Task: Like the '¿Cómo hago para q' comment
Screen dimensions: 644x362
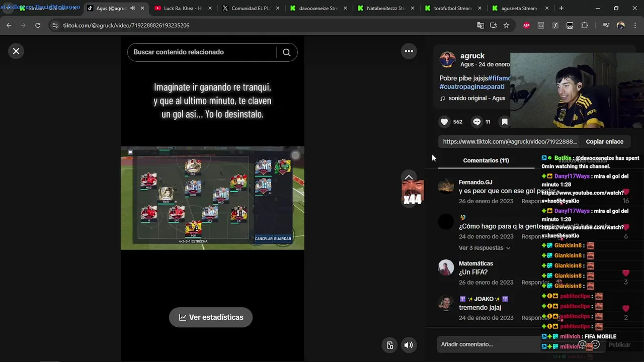Action: click(626, 227)
